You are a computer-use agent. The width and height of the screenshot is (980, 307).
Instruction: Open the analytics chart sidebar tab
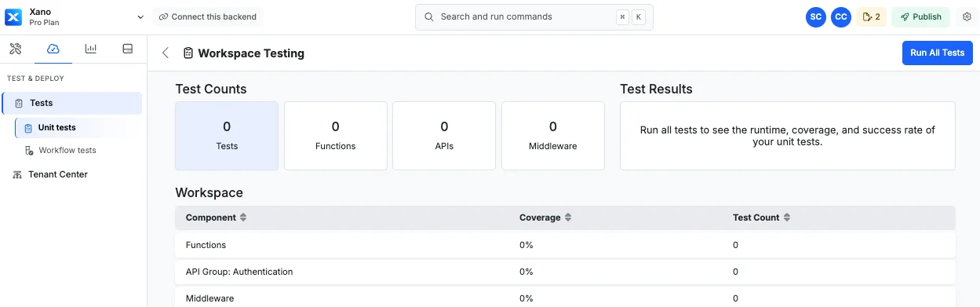click(x=91, y=49)
